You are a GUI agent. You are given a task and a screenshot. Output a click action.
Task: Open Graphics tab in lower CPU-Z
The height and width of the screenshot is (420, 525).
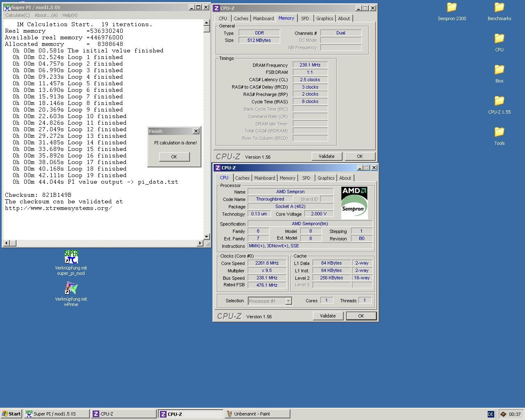326,178
